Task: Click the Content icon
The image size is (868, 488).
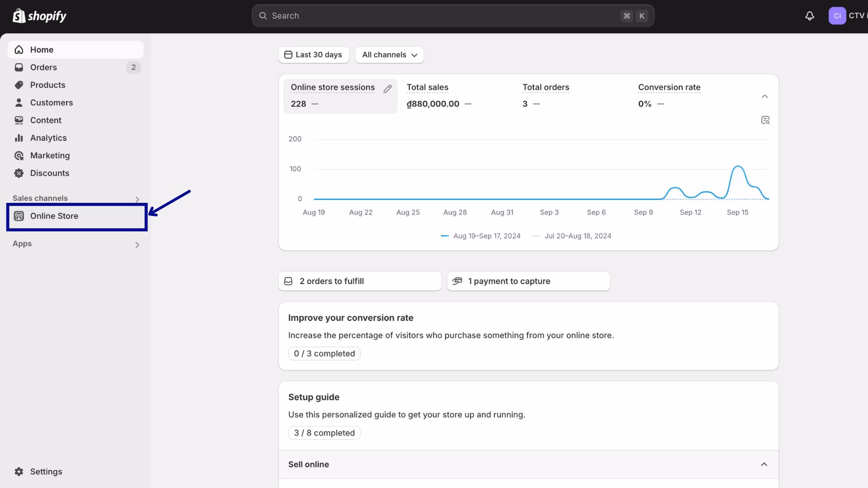Action: pos(19,120)
